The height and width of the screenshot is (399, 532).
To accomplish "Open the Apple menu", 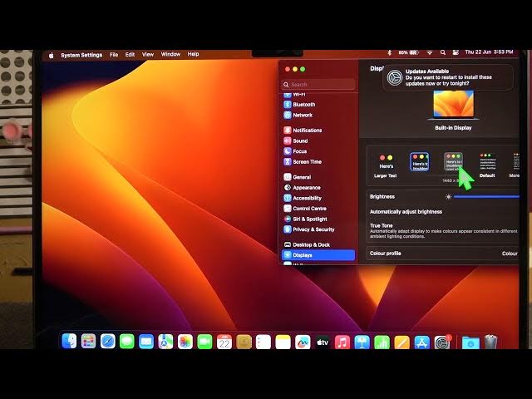I will click(52, 55).
